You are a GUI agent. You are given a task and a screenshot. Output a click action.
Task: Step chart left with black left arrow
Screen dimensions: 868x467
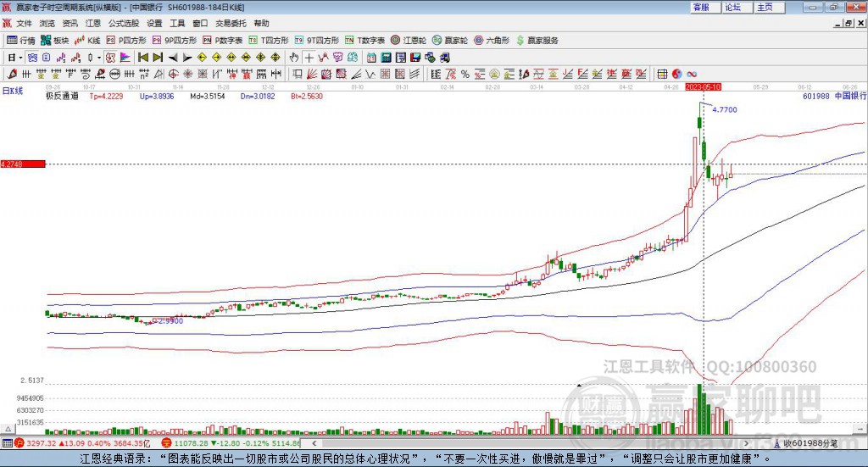[173, 58]
